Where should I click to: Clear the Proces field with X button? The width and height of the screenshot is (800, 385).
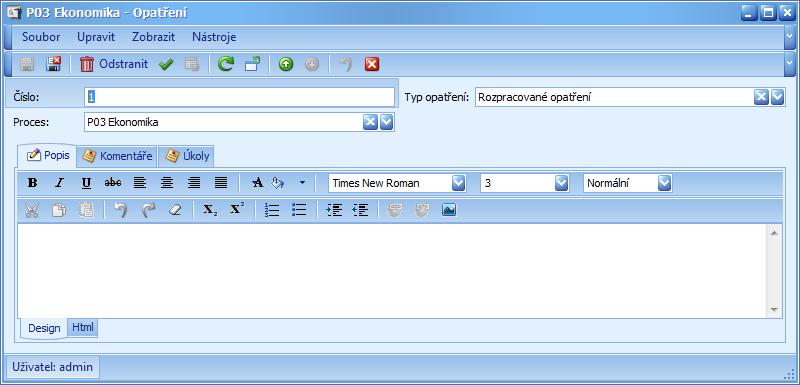(370, 122)
